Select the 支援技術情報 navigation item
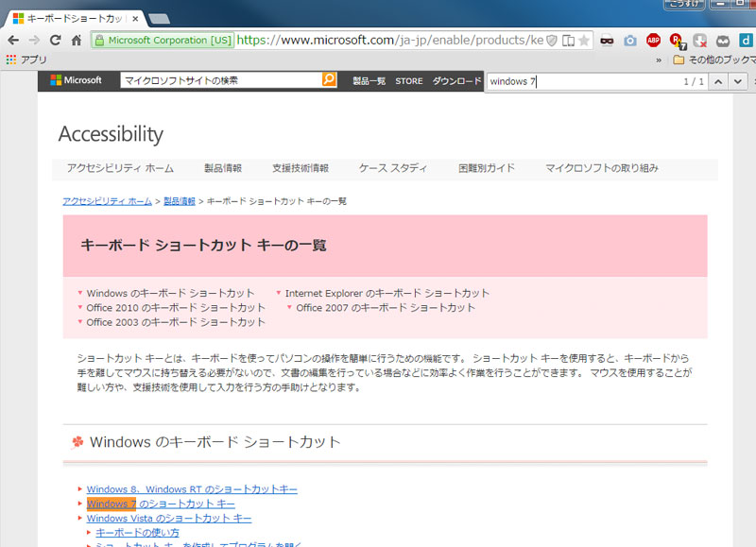Screen dimensions: 756x547 pyautogui.click(x=301, y=168)
